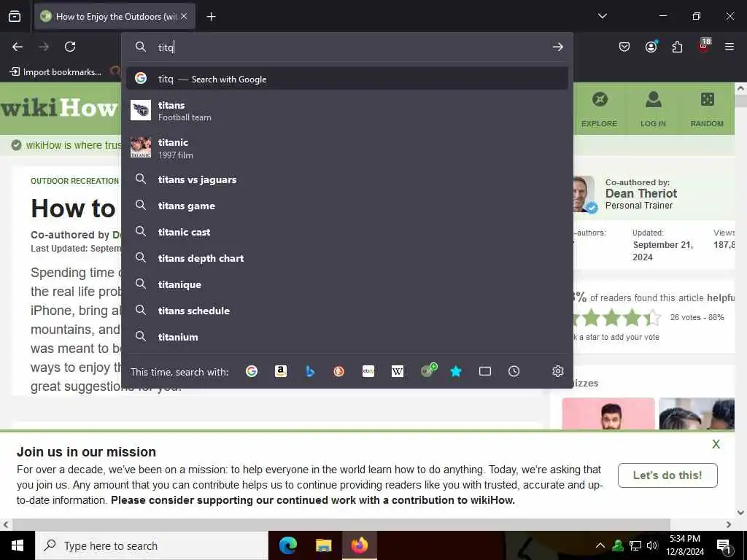Viewport: 747px width, 560px height.
Task: Open OUTDOOR RECREATION category link
Action: [75, 181]
